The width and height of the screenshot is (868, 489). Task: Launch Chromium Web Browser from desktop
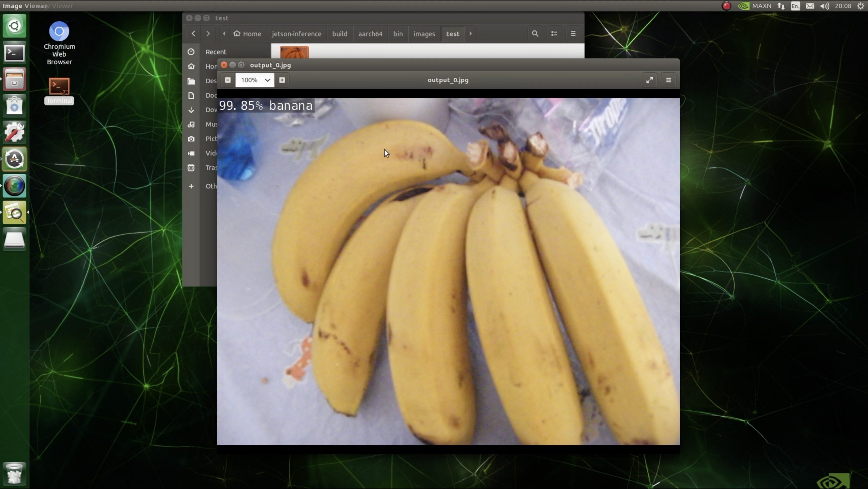[59, 32]
